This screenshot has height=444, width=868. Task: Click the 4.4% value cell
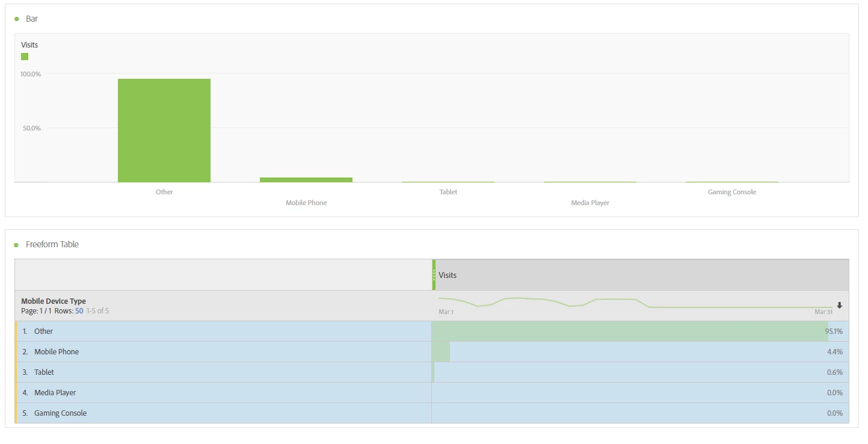point(641,352)
